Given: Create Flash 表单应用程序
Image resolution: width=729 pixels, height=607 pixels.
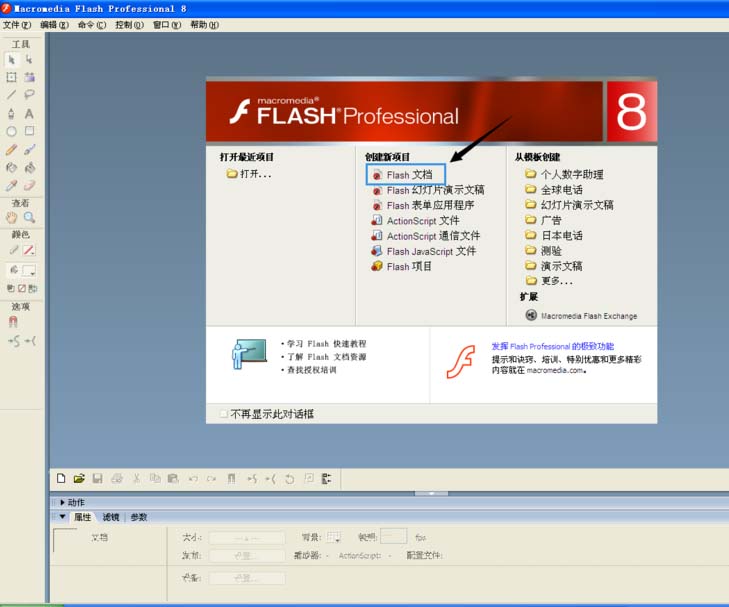Looking at the screenshot, I should point(423,205).
